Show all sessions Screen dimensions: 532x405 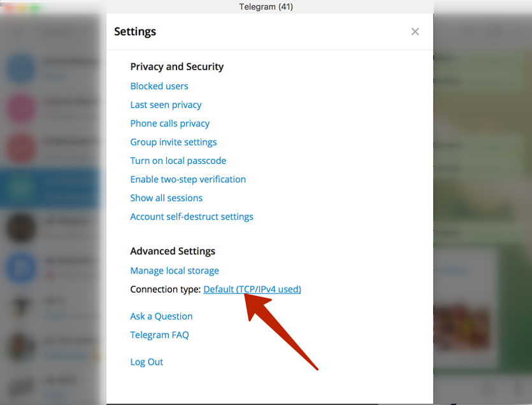(166, 198)
